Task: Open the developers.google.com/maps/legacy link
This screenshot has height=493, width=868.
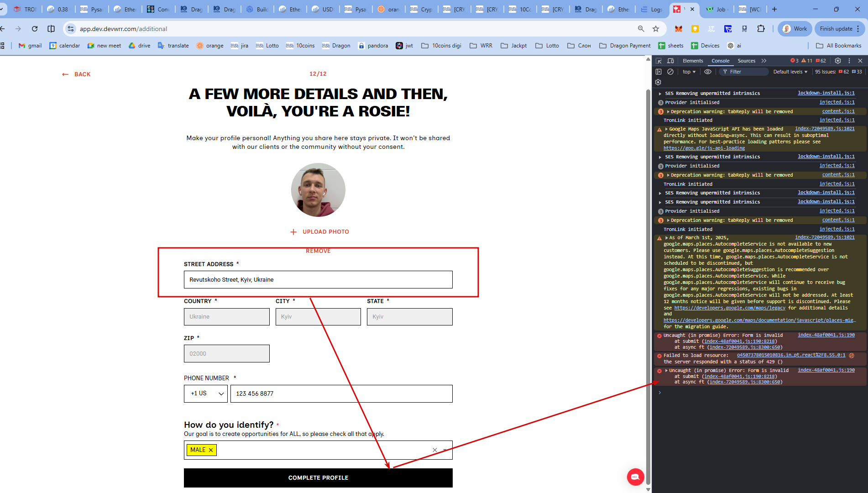Action: (x=730, y=308)
